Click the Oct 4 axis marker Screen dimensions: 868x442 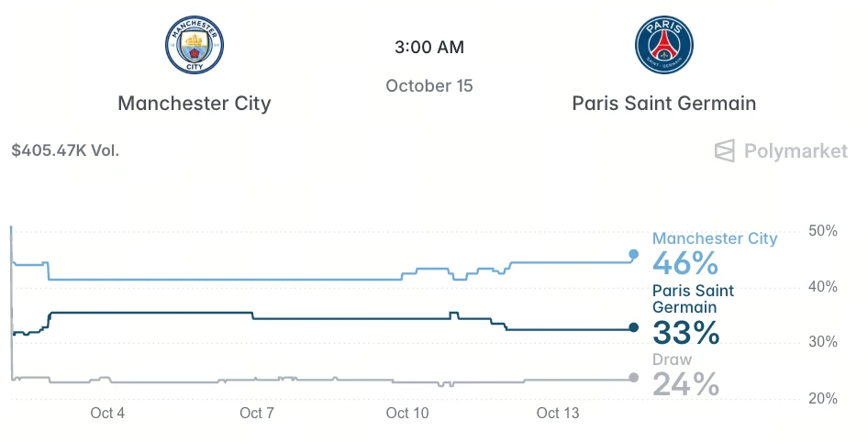(107, 414)
